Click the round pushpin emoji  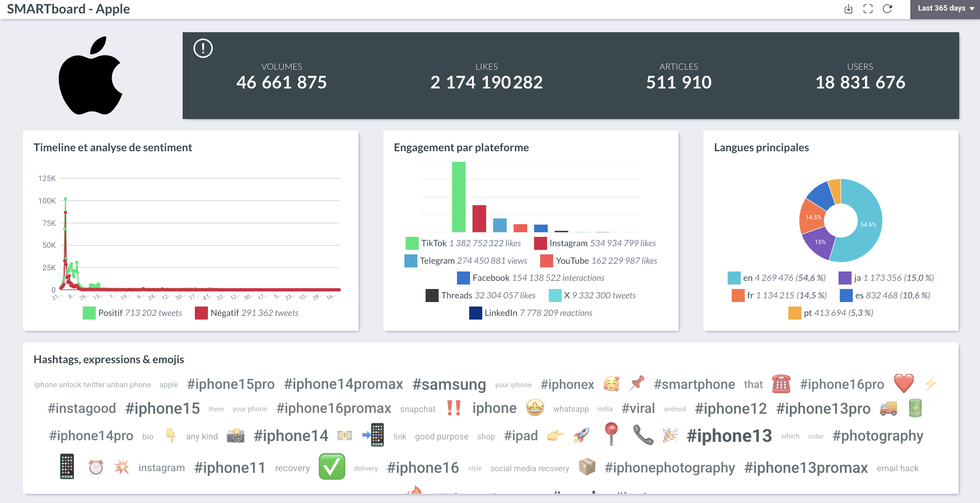tap(611, 434)
